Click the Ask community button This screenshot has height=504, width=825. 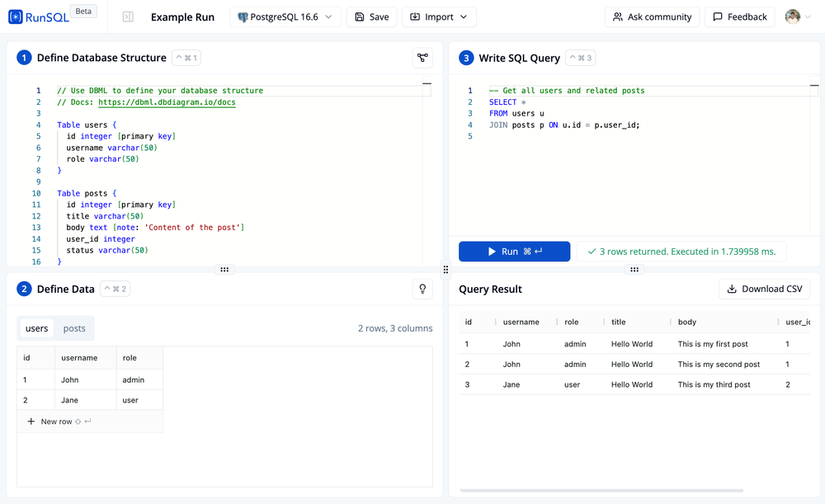pyautogui.click(x=652, y=16)
